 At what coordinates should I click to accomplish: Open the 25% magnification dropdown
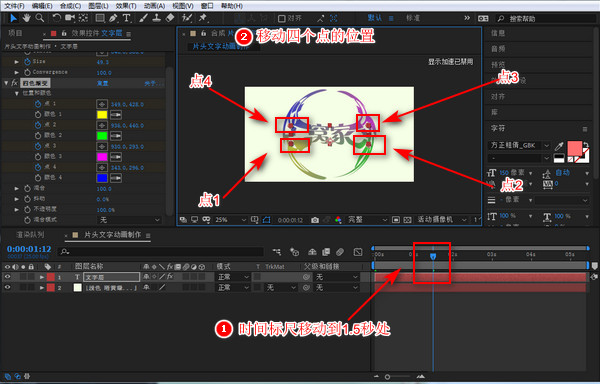231,220
